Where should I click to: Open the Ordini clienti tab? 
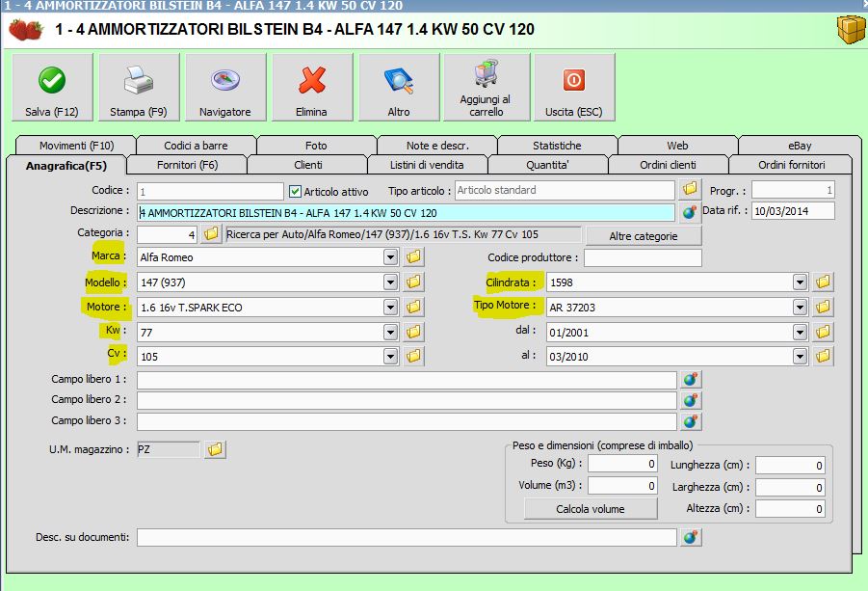tap(669, 165)
